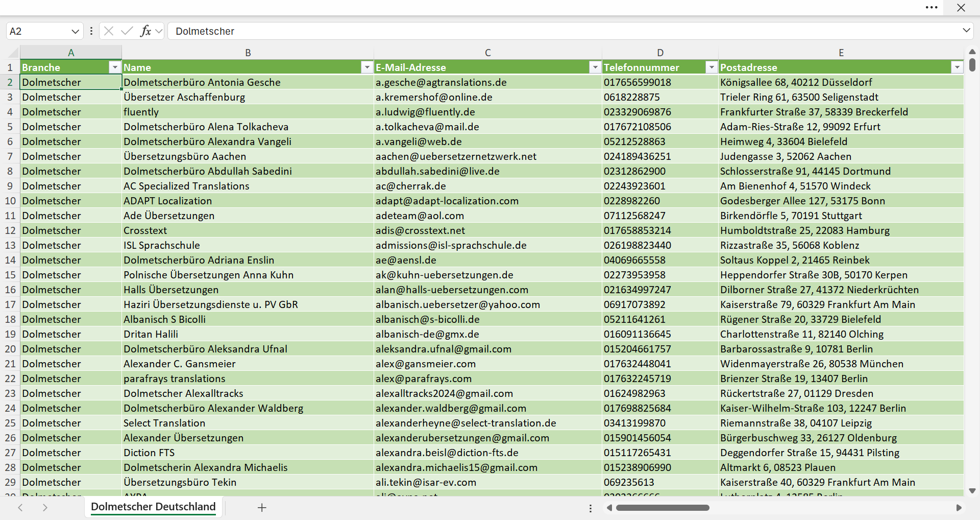
Task: Select column B header
Action: click(248, 53)
